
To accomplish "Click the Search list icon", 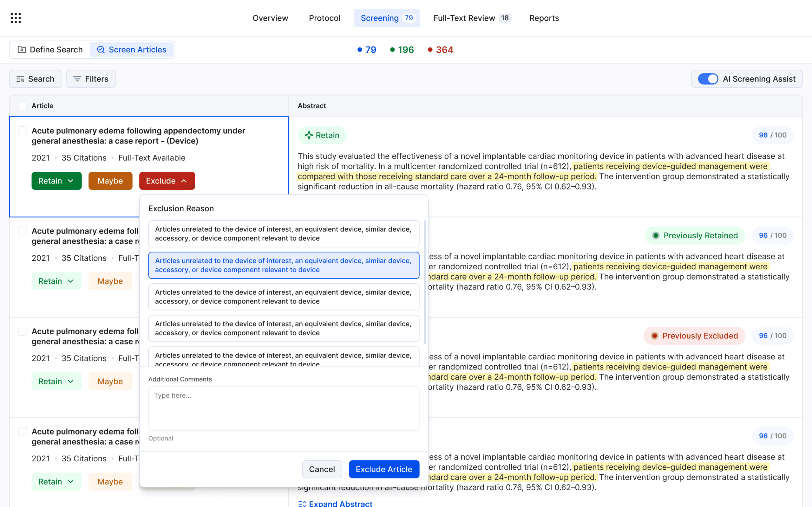I will click(x=21, y=79).
